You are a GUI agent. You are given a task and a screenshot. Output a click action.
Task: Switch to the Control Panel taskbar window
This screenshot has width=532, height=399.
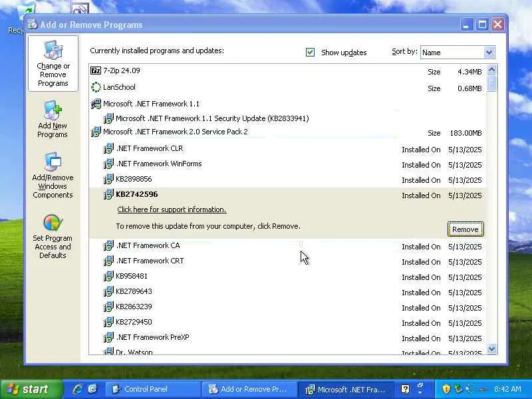[152, 389]
